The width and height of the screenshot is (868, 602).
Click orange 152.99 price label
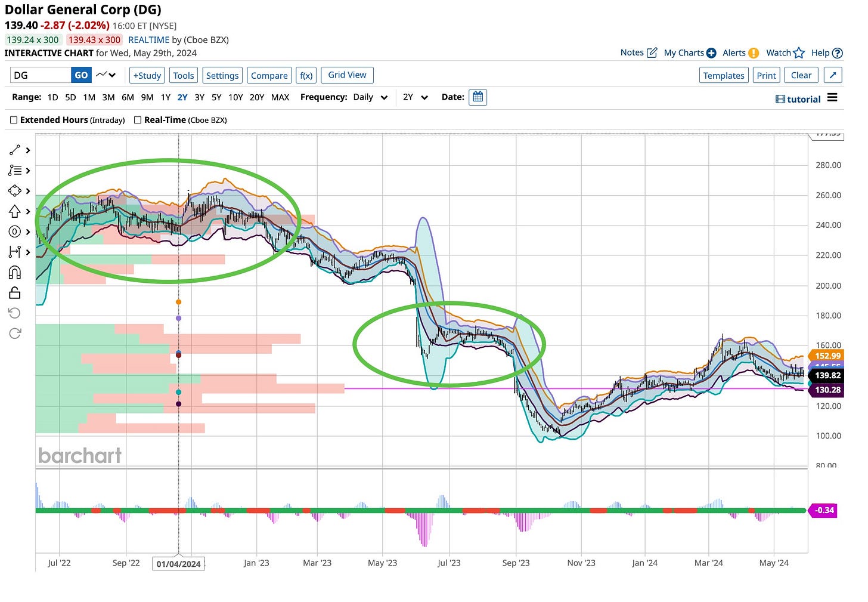tap(827, 356)
